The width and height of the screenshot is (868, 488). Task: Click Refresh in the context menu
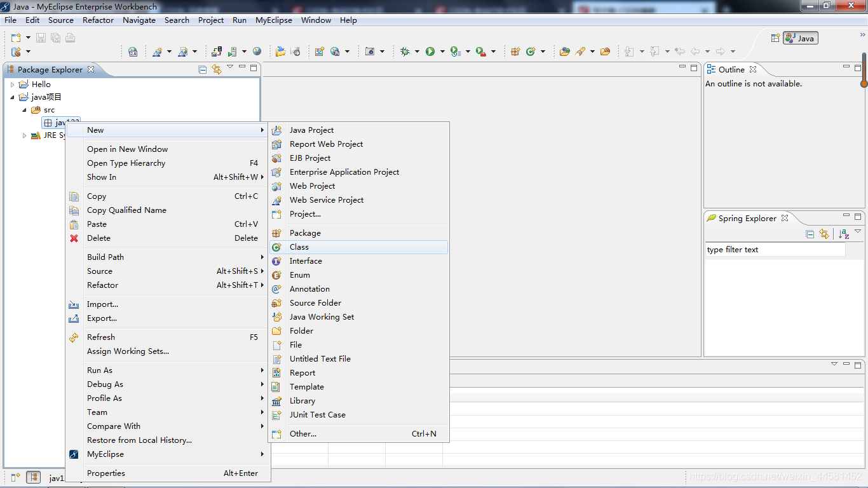[168, 337]
